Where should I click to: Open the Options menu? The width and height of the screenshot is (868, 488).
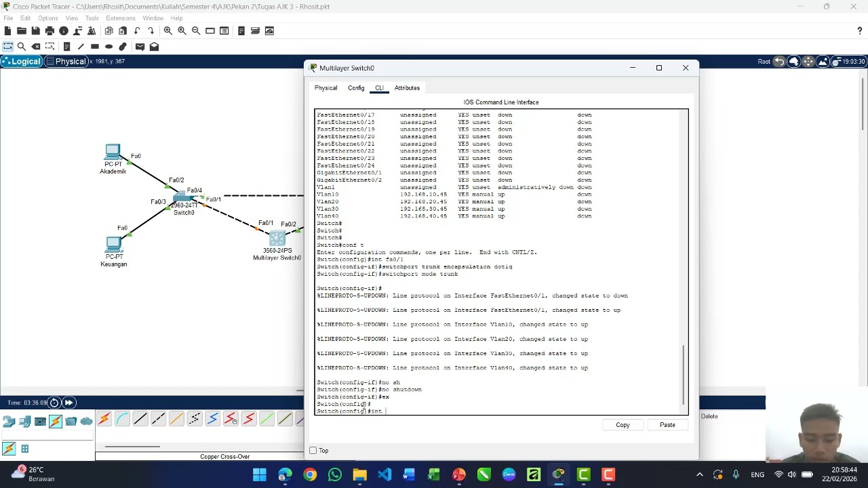[47, 18]
